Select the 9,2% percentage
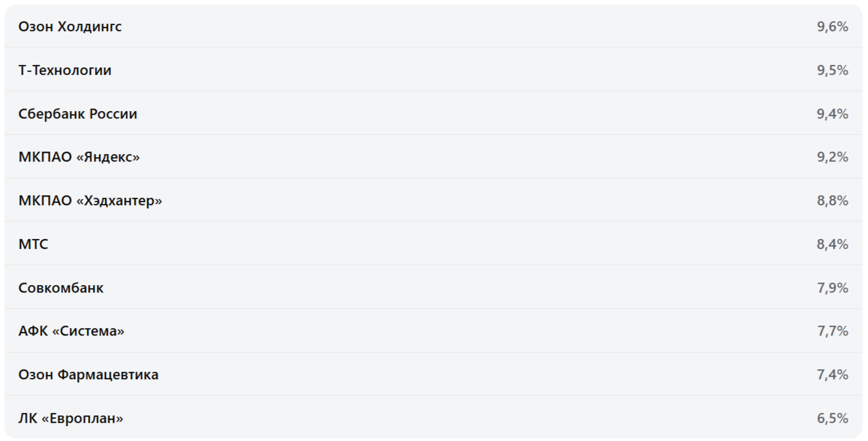 pos(832,157)
